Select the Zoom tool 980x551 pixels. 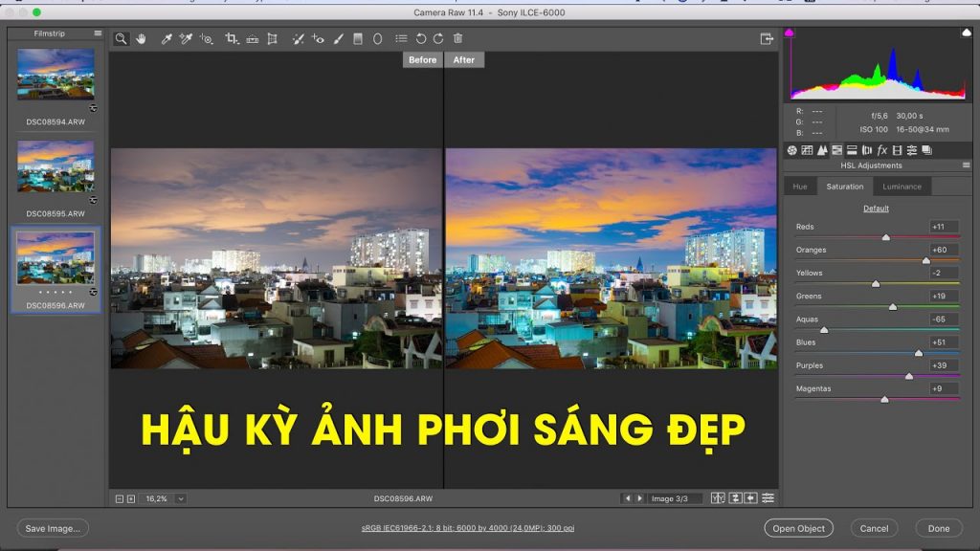[120, 38]
